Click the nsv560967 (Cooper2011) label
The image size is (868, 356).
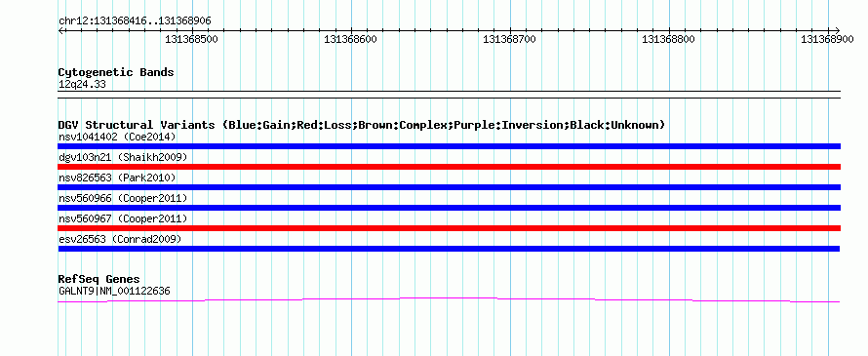(123, 218)
